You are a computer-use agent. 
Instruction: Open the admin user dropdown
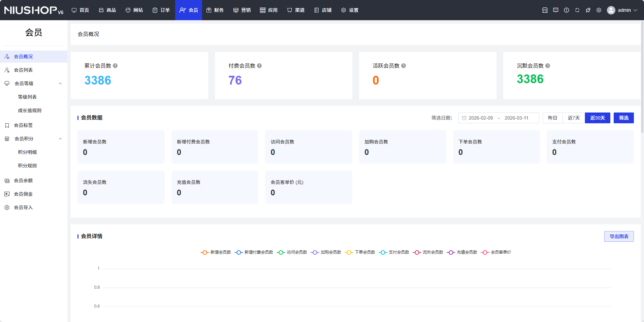pos(622,10)
